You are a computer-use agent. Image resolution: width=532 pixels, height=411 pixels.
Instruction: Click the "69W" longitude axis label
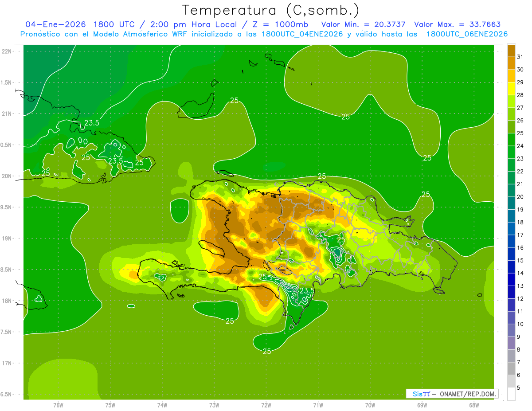[422, 405]
